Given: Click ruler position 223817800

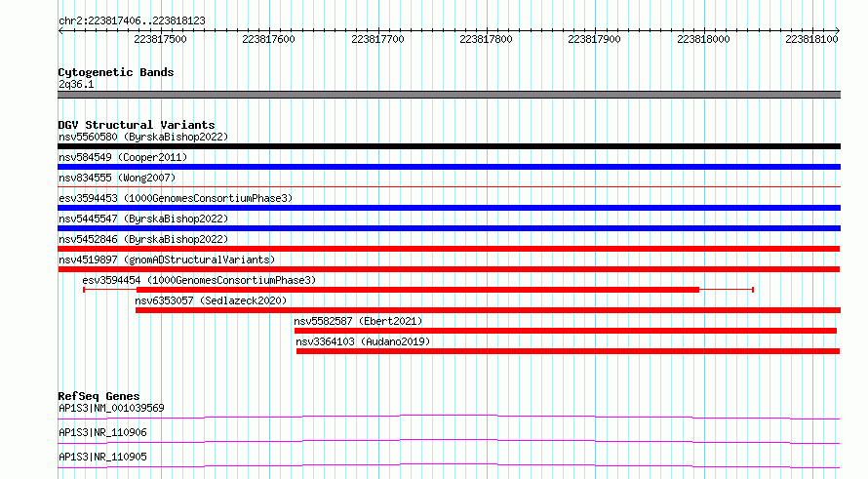Looking at the screenshot, I should coord(486,39).
